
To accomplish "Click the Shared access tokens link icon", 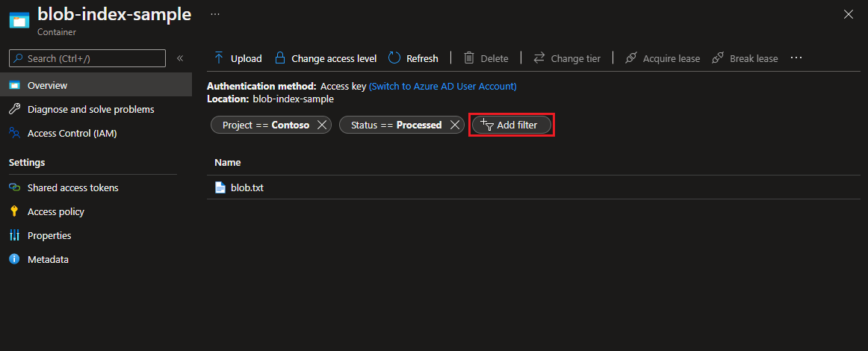I will pyautogui.click(x=14, y=187).
